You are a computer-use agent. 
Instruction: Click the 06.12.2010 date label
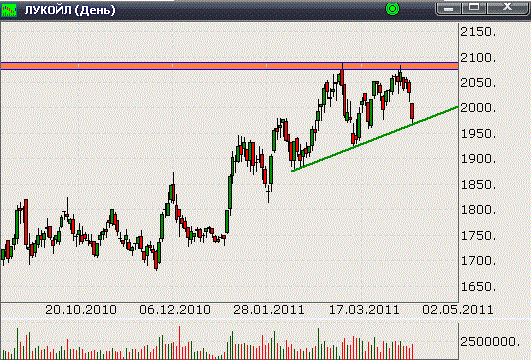(x=175, y=310)
